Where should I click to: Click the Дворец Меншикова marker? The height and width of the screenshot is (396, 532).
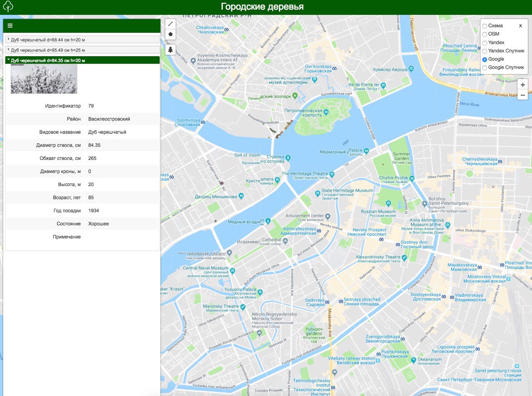241,196
